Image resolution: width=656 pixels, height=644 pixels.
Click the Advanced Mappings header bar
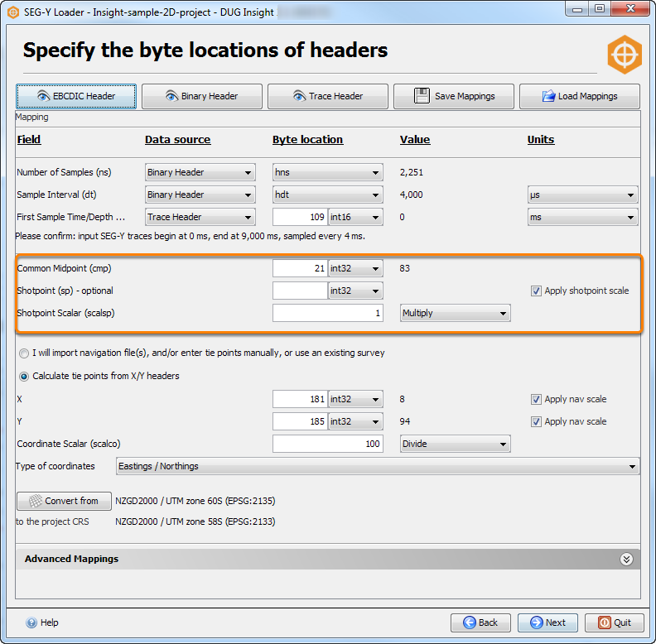tap(328, 559)
